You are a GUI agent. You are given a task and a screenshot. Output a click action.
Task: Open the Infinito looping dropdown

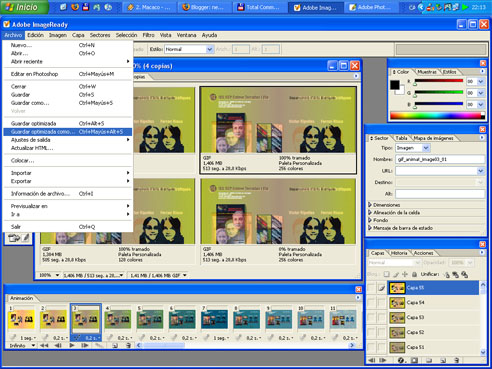(x=22, y=346)
